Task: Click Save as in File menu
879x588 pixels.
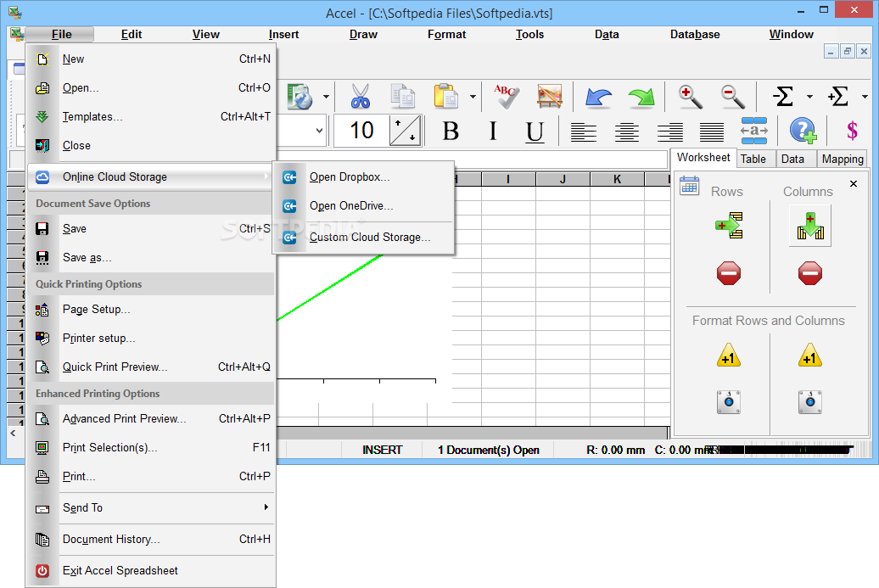Action: [x=150, y=257]
